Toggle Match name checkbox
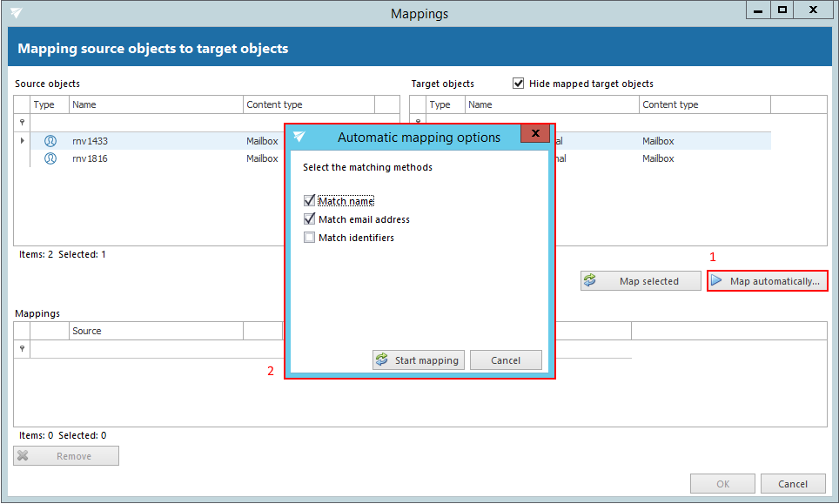Viewport: 839px width, 504px height. pyautogui.click(x=309, y=201)
